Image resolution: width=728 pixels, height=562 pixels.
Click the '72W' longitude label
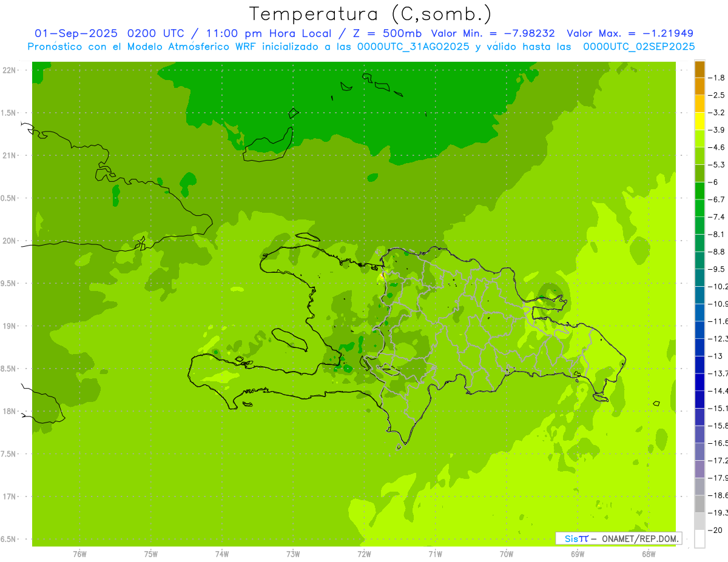coord(365,554)
